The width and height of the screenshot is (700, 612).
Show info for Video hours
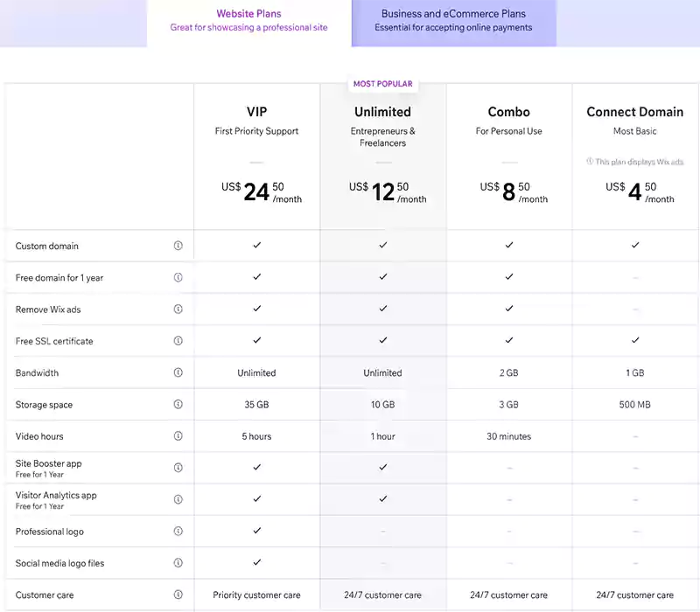178,436
